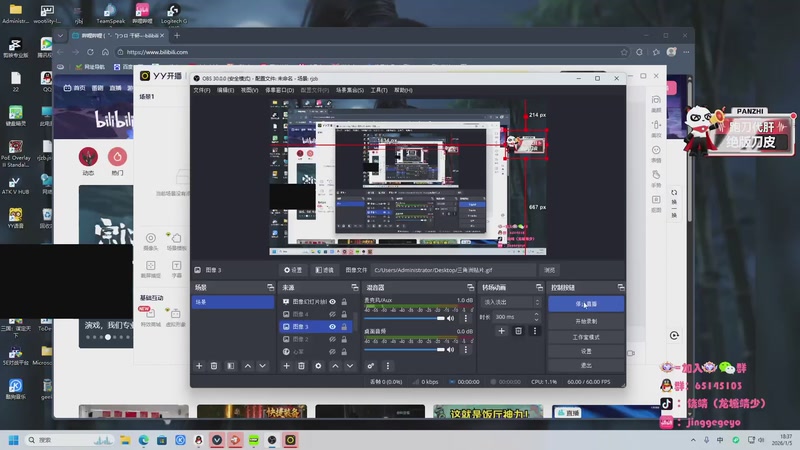Bookmark page with the address bar star
The height and width of the screenshot is (450, 800).
(x=624, y=52)
